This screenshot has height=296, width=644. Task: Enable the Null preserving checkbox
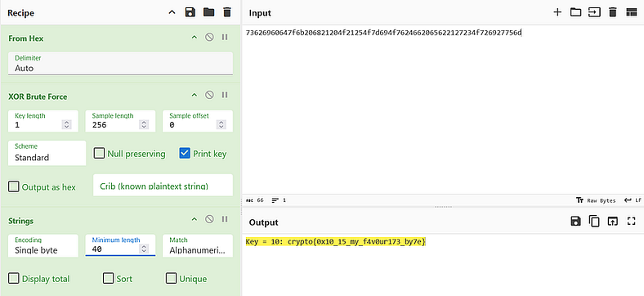coord(99,154)
